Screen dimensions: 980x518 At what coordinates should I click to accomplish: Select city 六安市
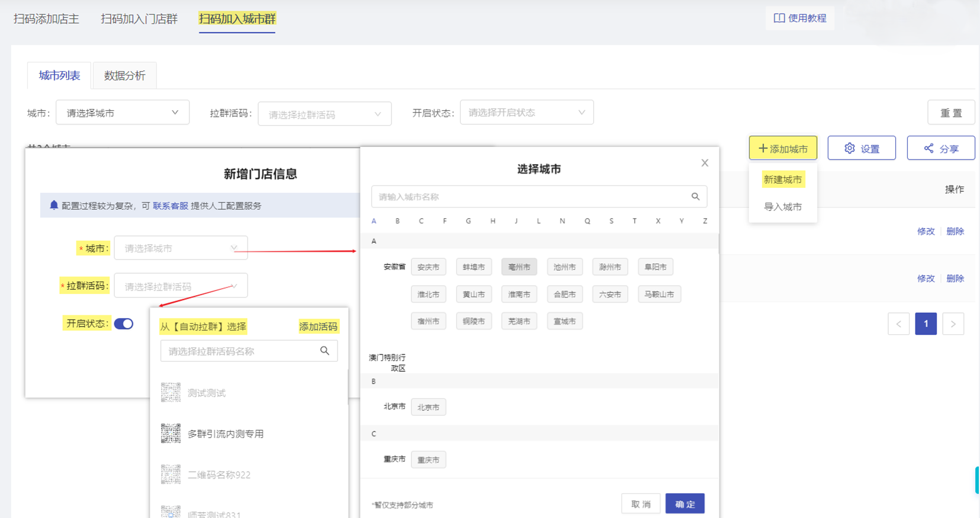click(x=610, y=294)
